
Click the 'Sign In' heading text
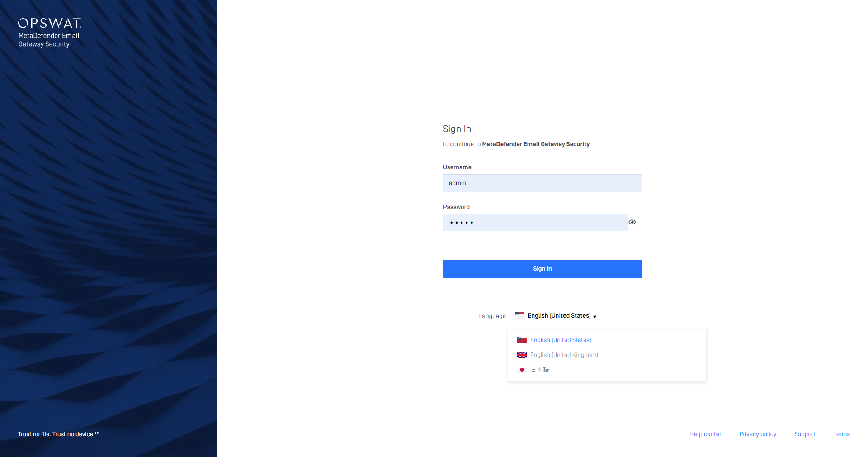[x=457, y=129]
